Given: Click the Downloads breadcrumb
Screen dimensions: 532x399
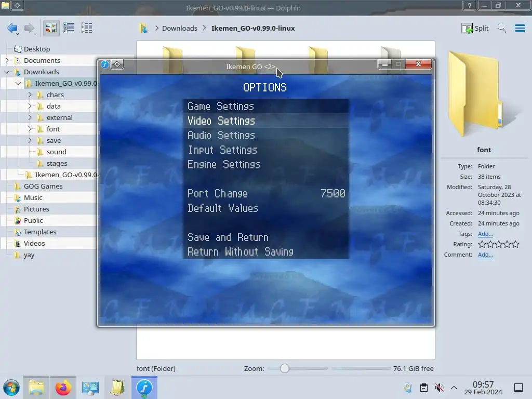Looking at the screenshot, I should [179, 28].
